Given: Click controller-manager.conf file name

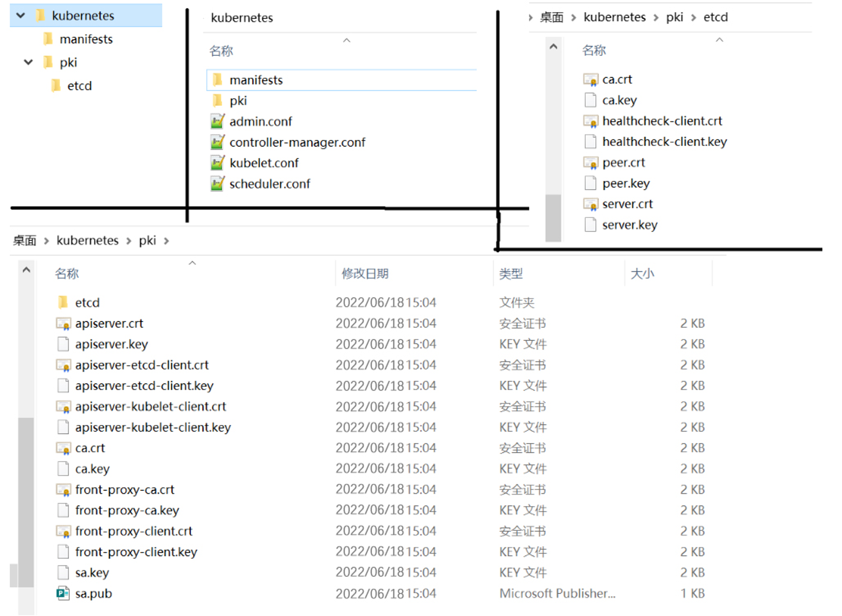Looking at the screenshot, I should click(x=297, y=142).
